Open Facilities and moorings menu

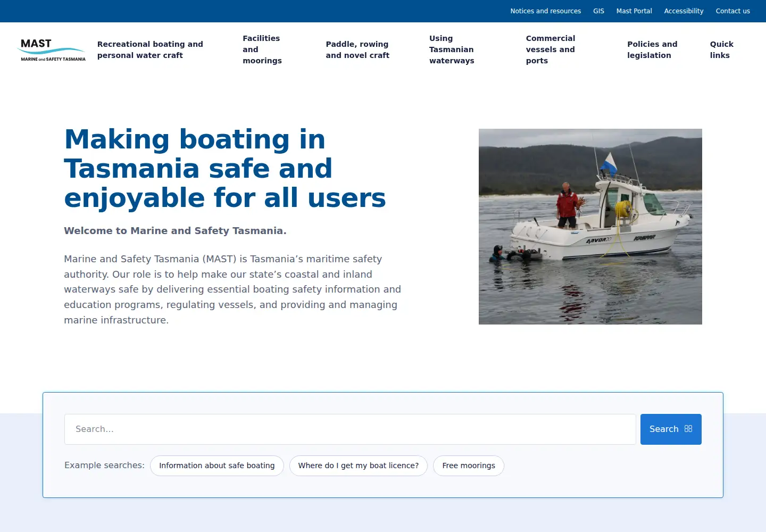[262, 49]
